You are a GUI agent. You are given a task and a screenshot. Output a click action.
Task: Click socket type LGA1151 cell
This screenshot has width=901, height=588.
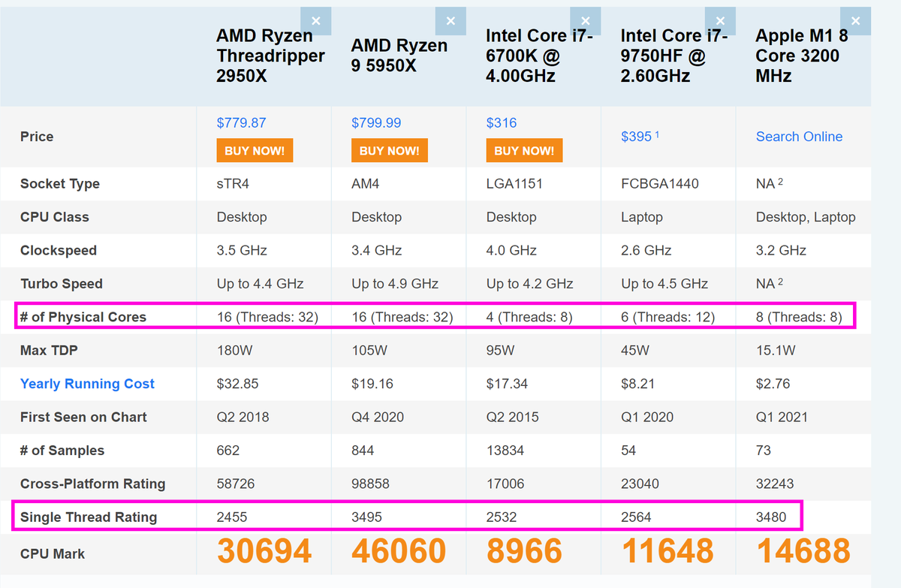[514, 184]
